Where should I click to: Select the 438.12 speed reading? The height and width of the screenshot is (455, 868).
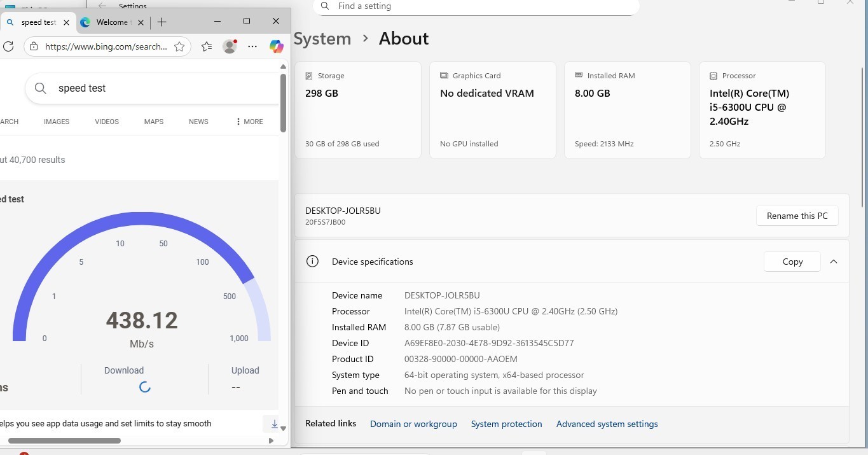(142, 320)
